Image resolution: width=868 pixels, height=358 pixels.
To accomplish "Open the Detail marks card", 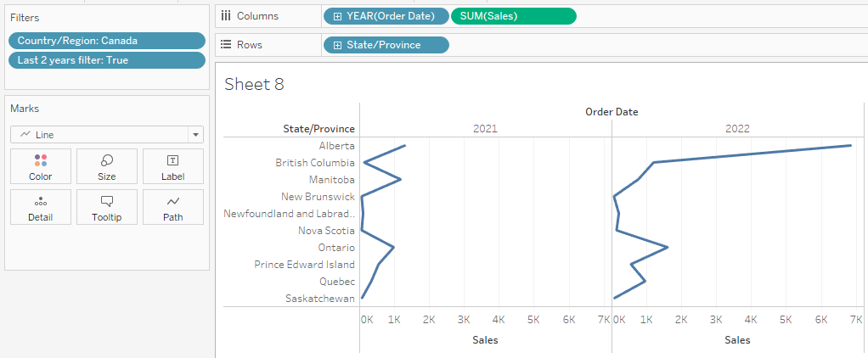I will coord(41,202).
